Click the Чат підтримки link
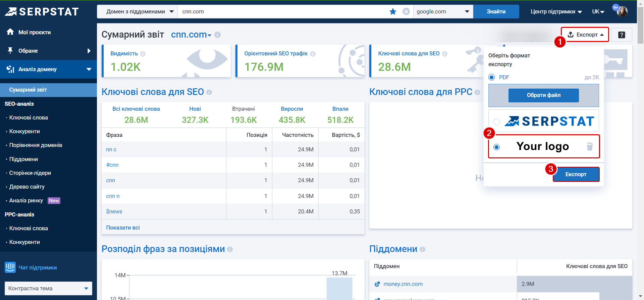 coord(38,267)
